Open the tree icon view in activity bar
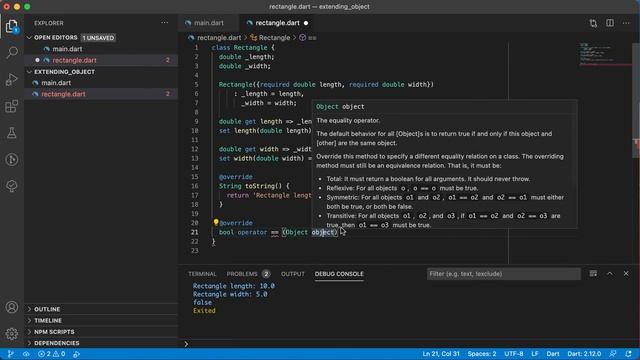640x360 pixels. click(12, 186)
